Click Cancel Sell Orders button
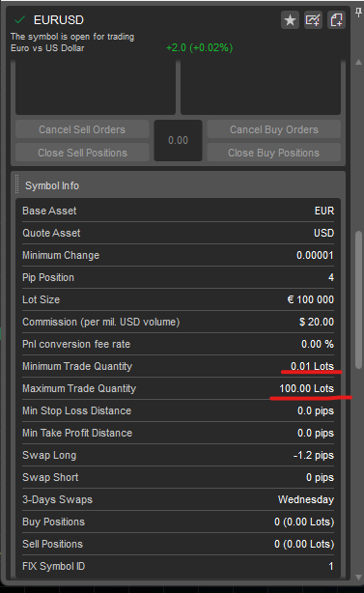This screenshot has width=364, height=593. pos(82,129)
